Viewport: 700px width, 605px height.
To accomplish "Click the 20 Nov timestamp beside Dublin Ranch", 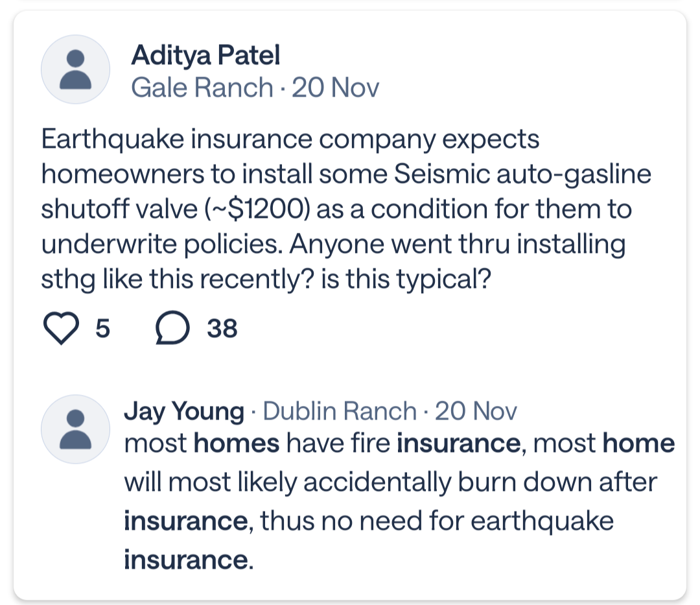I will tap(476, 411).
